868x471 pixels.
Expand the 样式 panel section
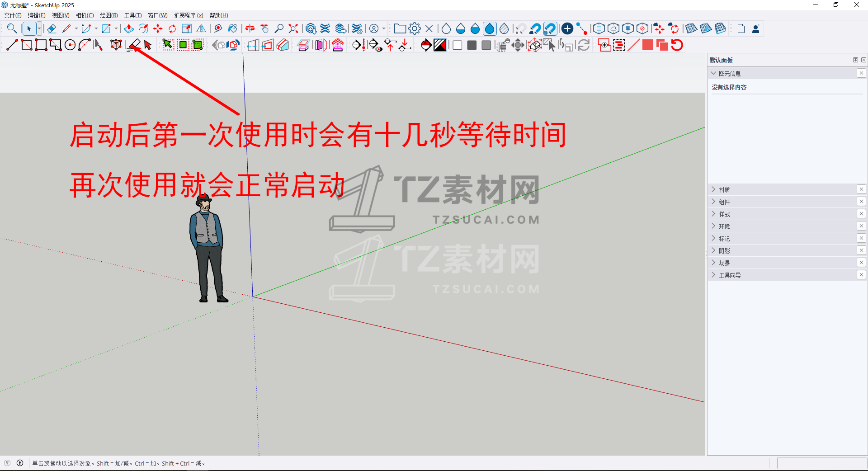(x=713, y=214)
